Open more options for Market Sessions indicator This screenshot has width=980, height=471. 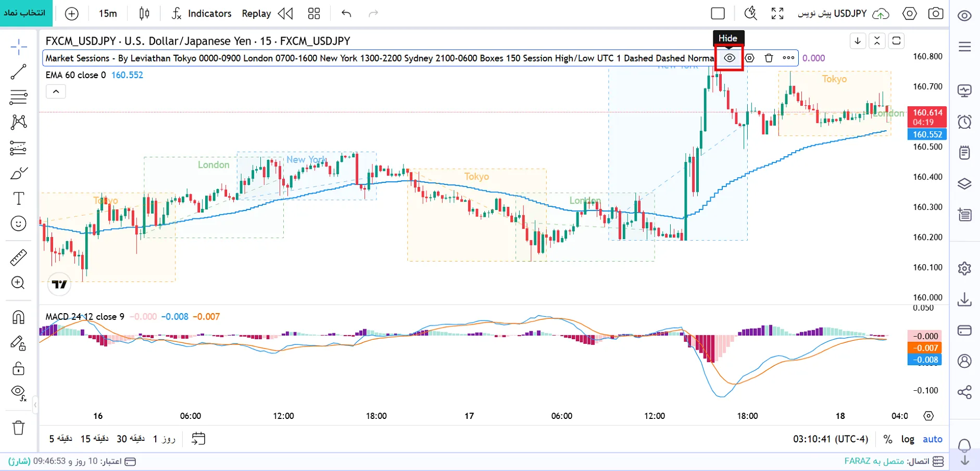tap(788, 58)
